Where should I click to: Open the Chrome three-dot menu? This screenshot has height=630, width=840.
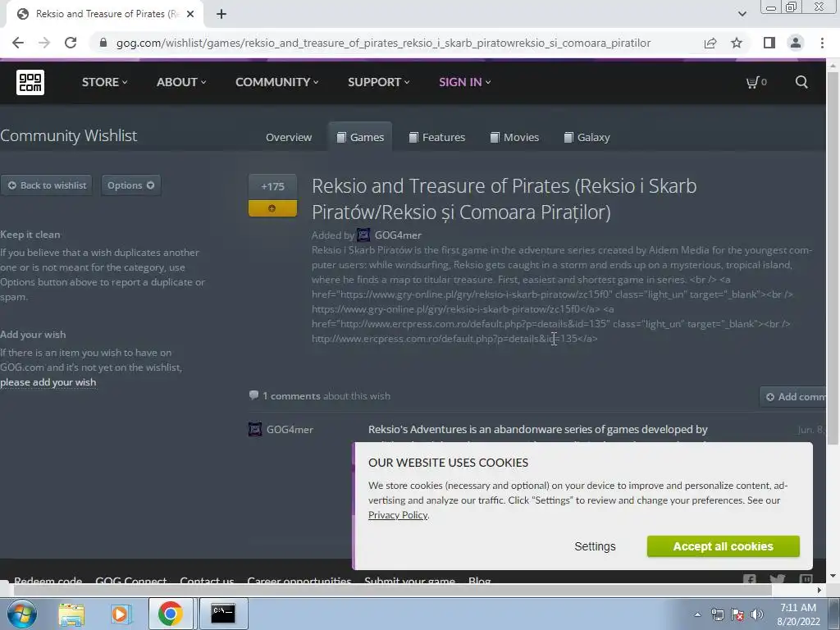[x=822, y=43]
